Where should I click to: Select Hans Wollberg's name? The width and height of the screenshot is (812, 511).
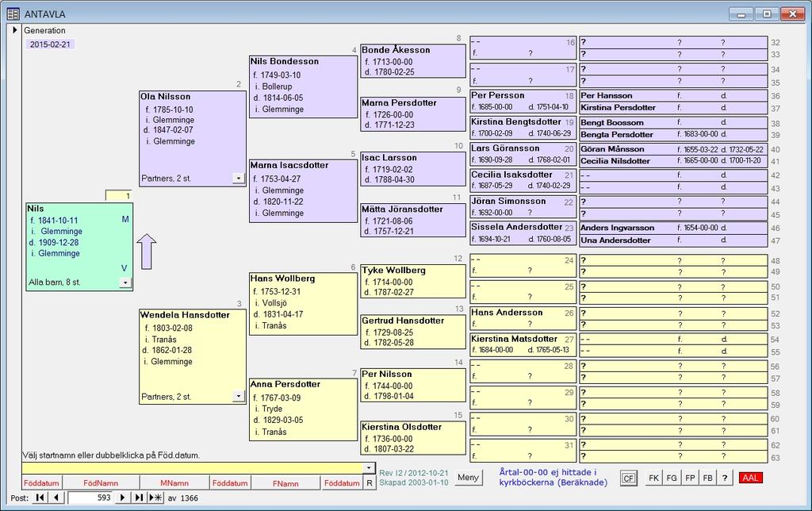click(x=282, y=279)
